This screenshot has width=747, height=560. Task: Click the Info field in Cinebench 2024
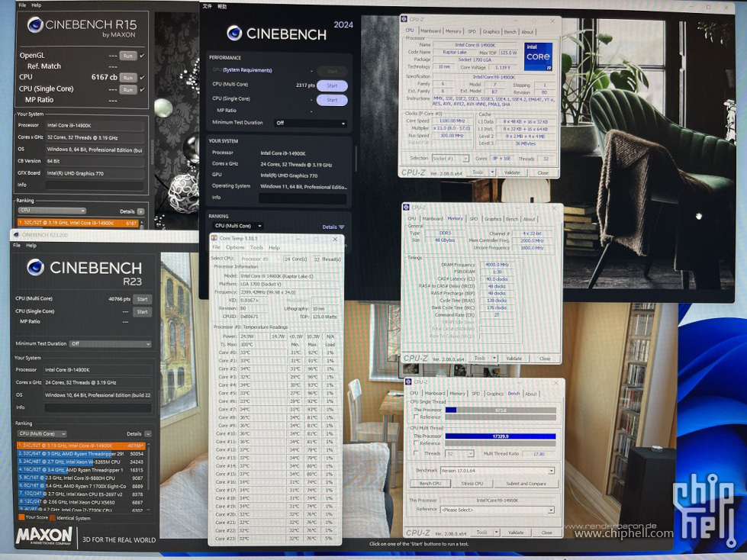click(x=302, y=198)
